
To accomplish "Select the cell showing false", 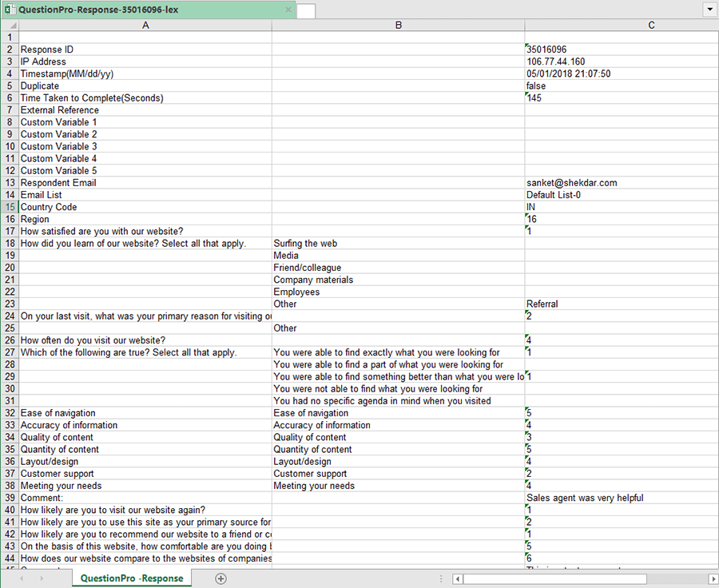I will tap(622, 85).
